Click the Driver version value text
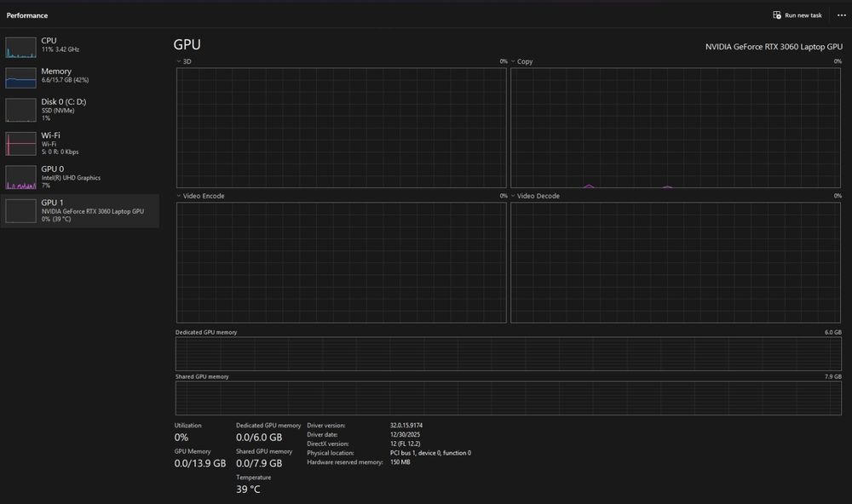The image size is (852, 504). click(x=406, y=426)
